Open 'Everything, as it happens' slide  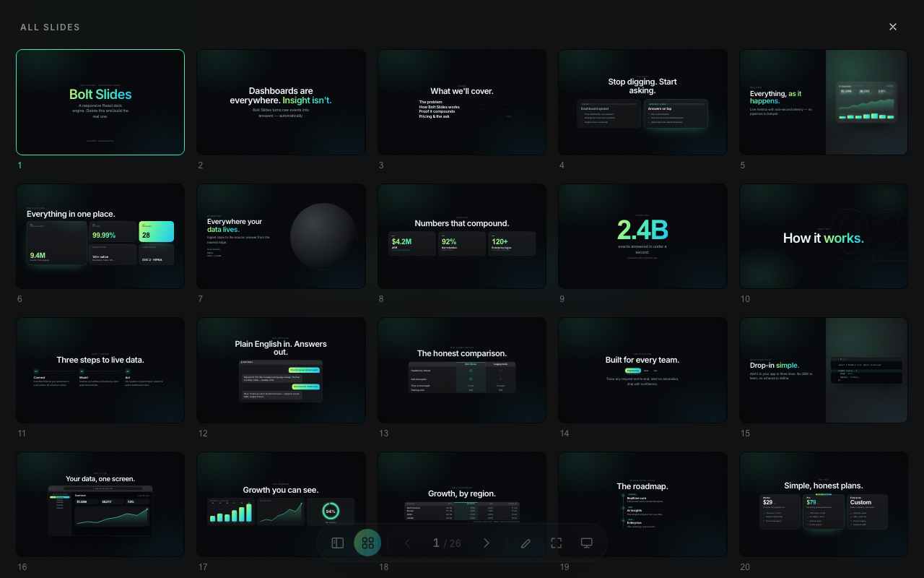click(x=824, y=102)
